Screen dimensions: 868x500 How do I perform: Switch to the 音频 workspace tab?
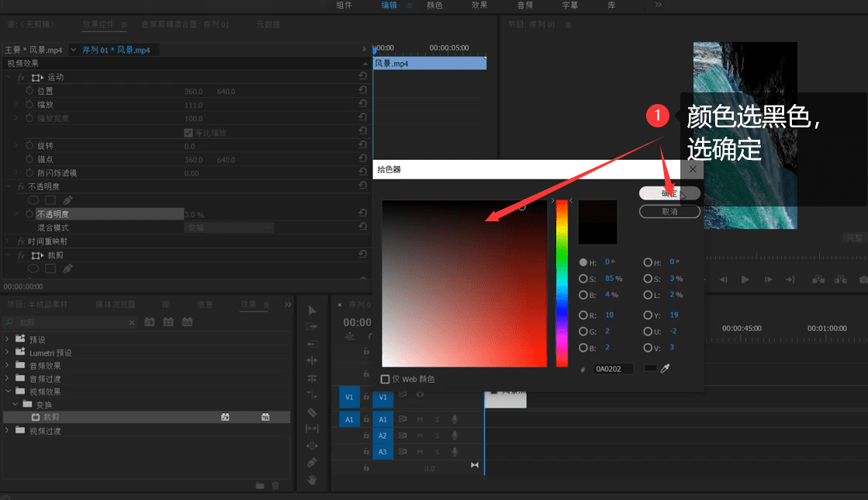pyautogui.click(x=525, y=5)
